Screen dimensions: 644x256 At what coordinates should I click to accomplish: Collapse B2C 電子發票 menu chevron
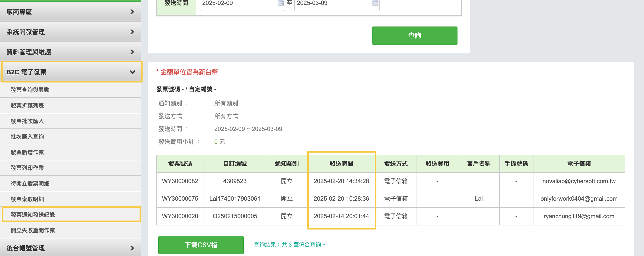133,72
